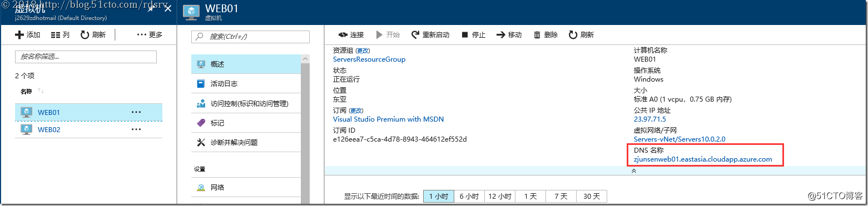
Task: Select the 1 小时 time range
Action: (438, 196)
